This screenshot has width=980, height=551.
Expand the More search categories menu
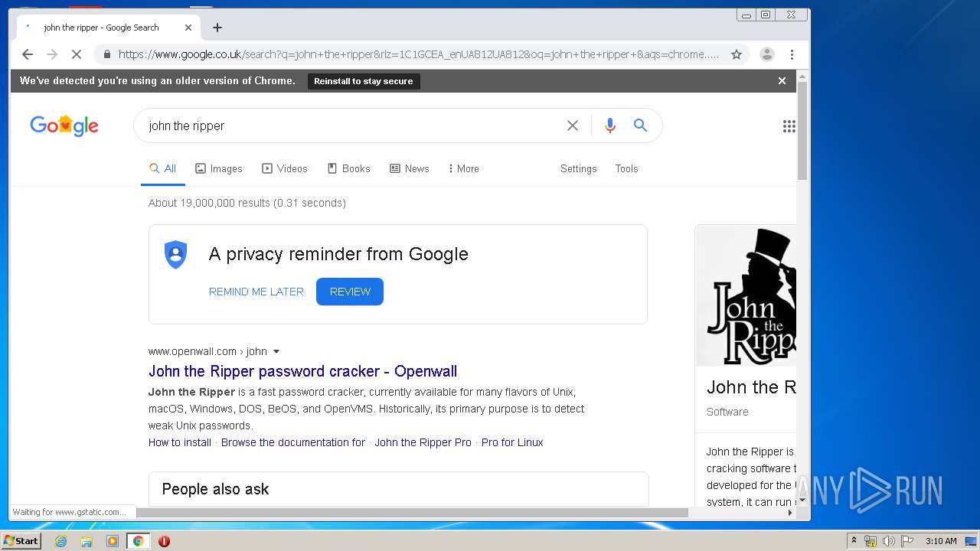tap(464, 168)
